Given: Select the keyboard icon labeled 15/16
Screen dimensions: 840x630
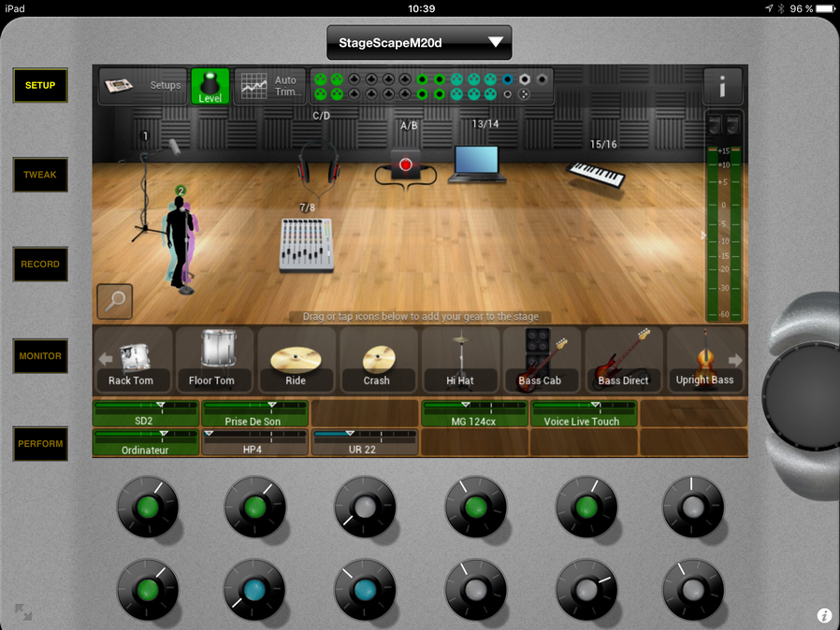Looking at the screenshot, I should point(598,175).
